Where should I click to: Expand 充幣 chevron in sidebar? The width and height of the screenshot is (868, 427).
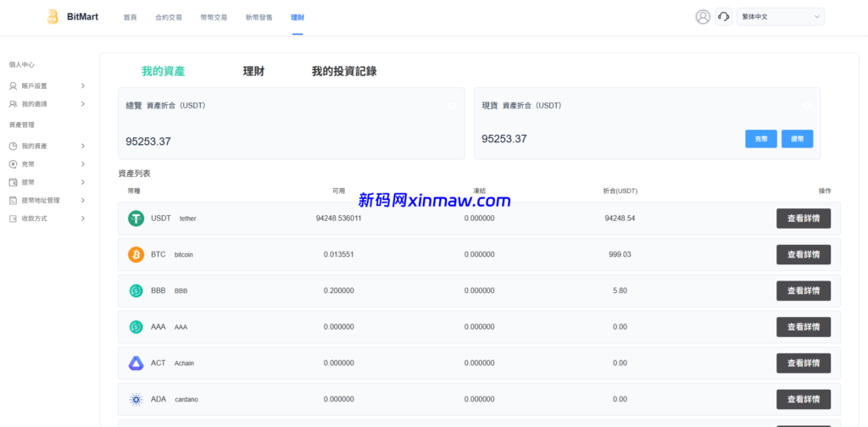pos(82,164)
